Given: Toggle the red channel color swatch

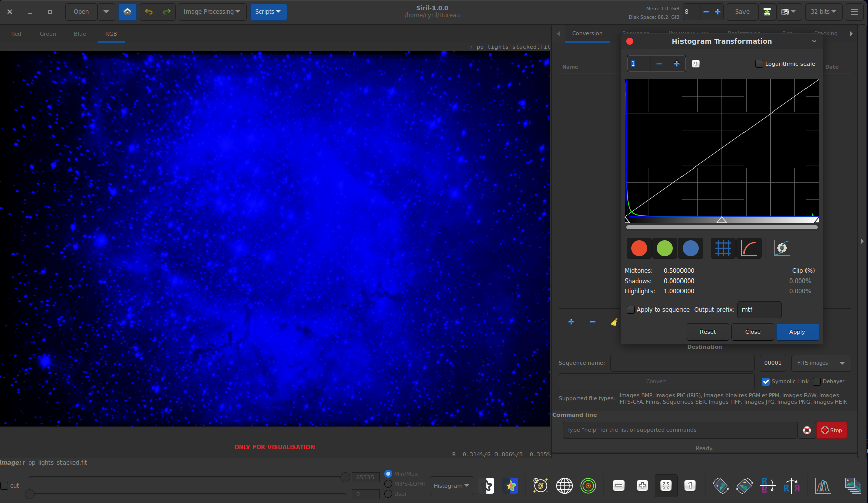Looking at the screenshot, I should (x=639, y=248).
